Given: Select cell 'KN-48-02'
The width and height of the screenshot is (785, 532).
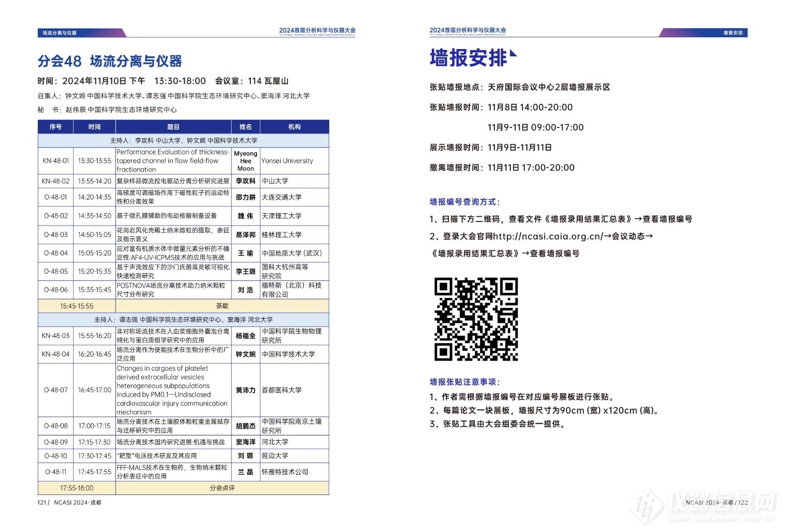Looking at the screenshot, I should click(56, 181).
